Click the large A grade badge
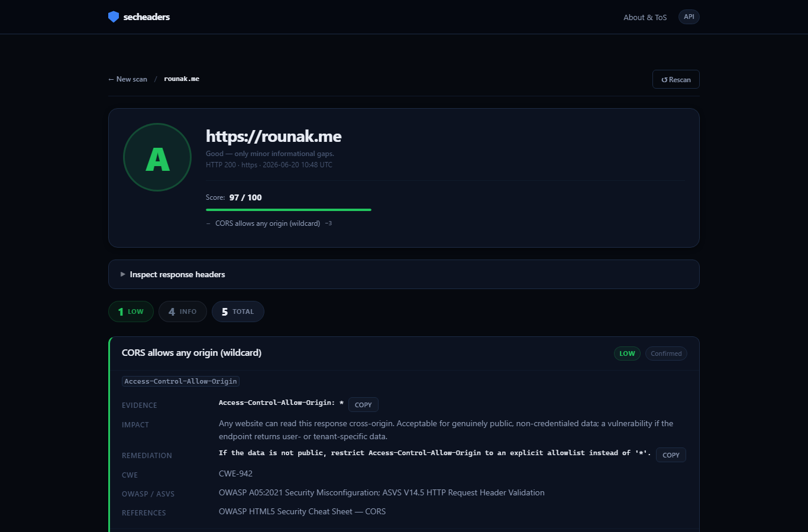The width and height of the screenshot is (808, 532). tap(157, 157)
